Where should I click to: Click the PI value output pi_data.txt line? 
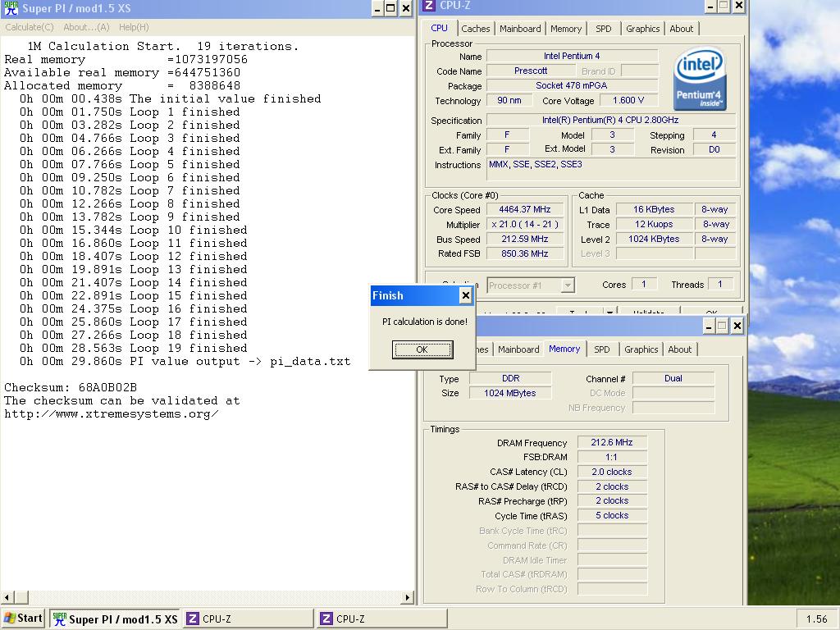point(185,361)
